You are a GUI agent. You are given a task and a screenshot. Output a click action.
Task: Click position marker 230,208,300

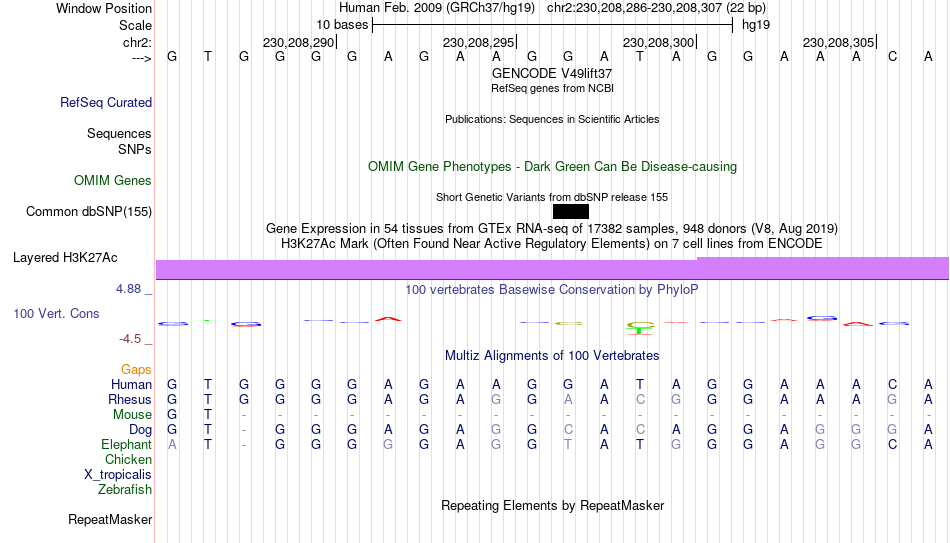pyautogui.click(x=659, y=42)
